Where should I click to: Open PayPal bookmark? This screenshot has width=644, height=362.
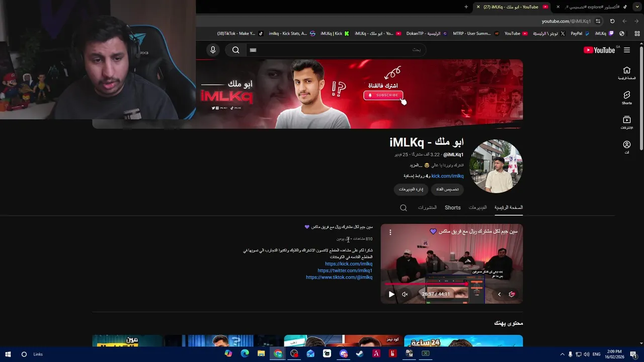click(580, 34)
